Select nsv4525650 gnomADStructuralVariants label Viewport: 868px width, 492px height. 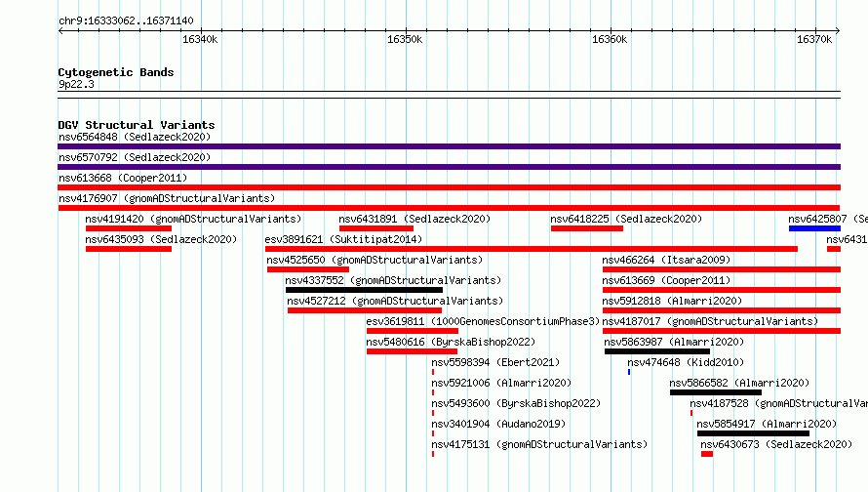[x=375, y=260]
